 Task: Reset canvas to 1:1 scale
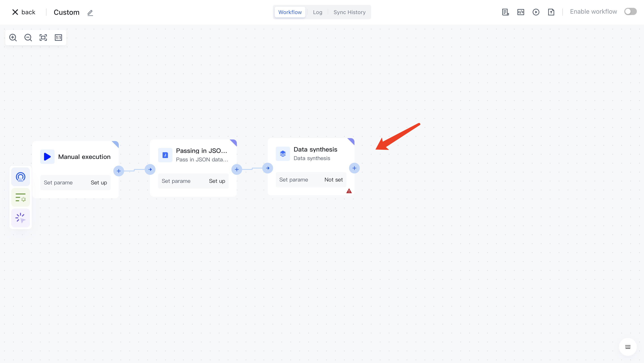pyautogui.click(x=58, y=38)
